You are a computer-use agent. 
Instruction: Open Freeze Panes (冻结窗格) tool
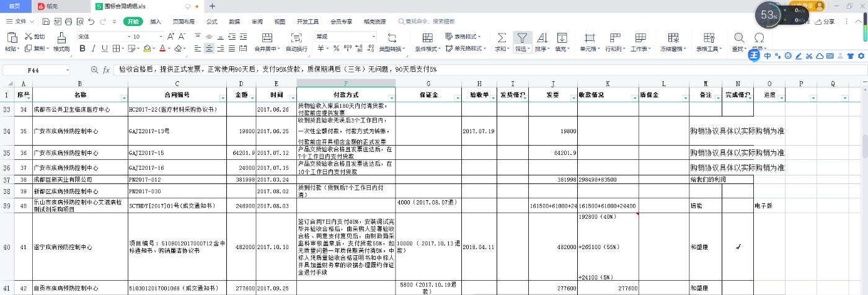tap(671, 38)
